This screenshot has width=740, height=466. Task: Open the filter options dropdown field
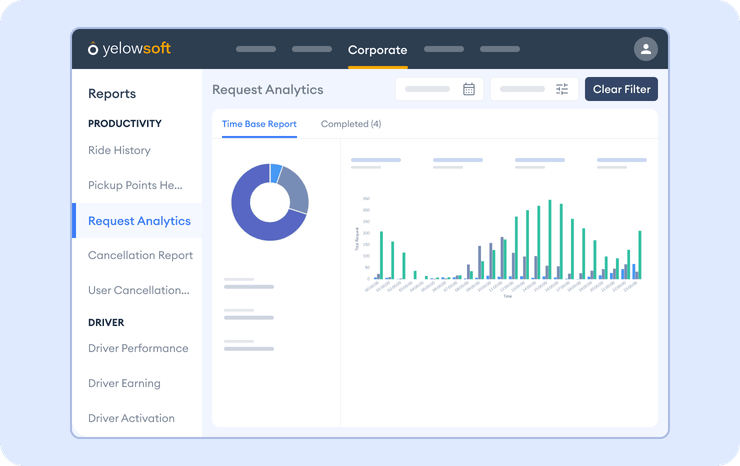click(523, 89)
